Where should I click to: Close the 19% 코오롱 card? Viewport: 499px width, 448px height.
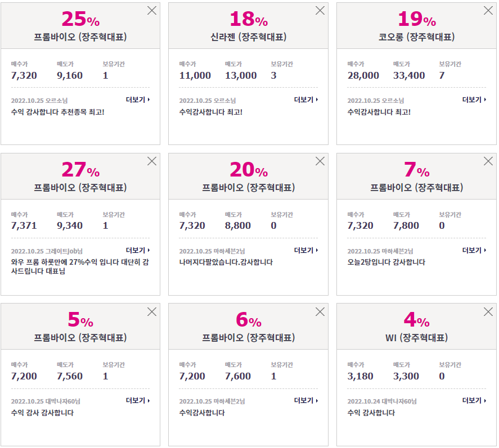[x=488, y=11]
